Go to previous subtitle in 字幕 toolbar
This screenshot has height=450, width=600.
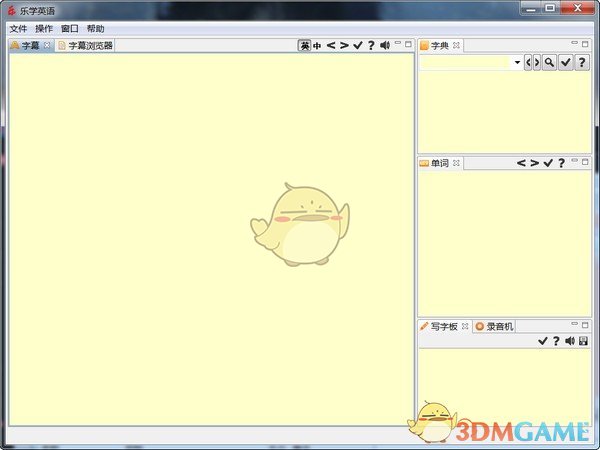331,45
